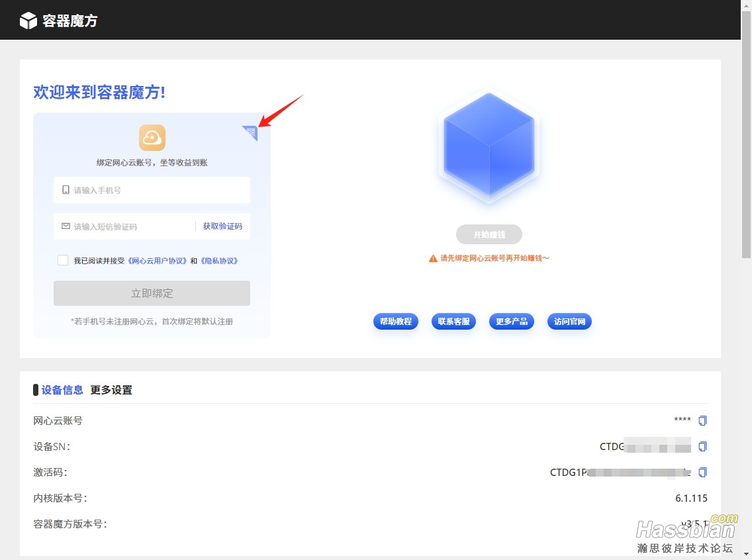Open 更多产品
The width and height of the screenshot is (752, 560).
tap(512, 321)
